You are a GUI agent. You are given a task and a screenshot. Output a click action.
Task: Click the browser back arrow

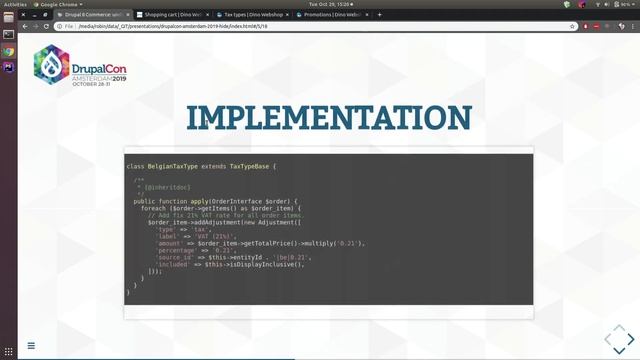(x=25, y=26)
